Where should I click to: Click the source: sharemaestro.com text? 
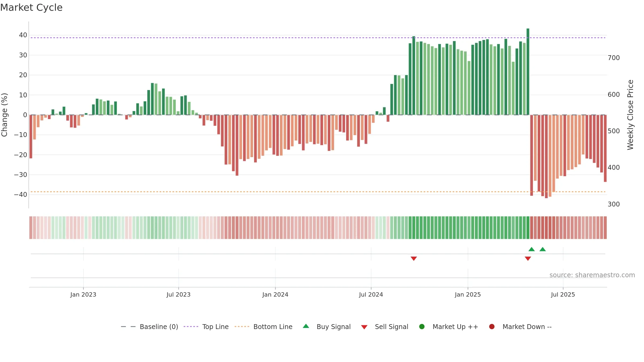click(592, 275)
